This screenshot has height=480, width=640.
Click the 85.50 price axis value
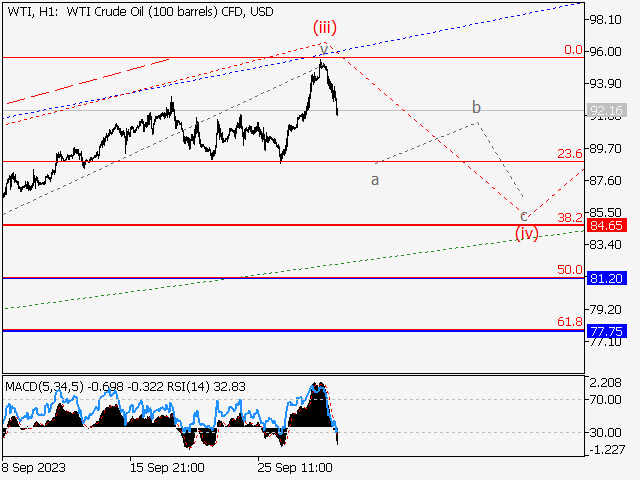[x=607, y=213]
